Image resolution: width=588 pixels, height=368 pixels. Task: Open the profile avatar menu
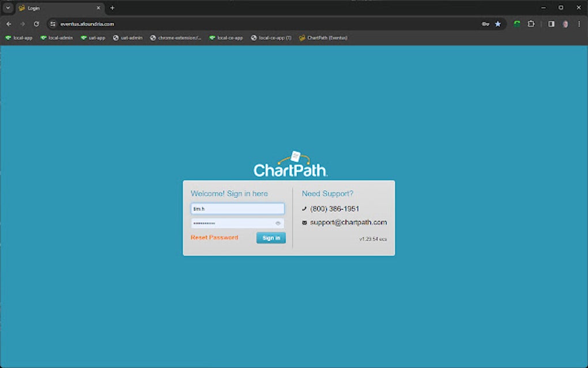(565, 24)
